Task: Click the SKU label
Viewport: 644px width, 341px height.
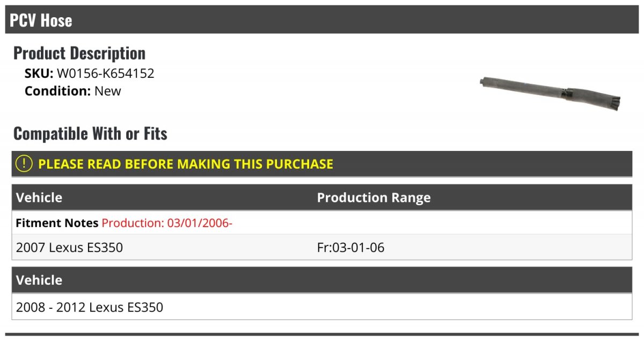Action: [39, 74]
